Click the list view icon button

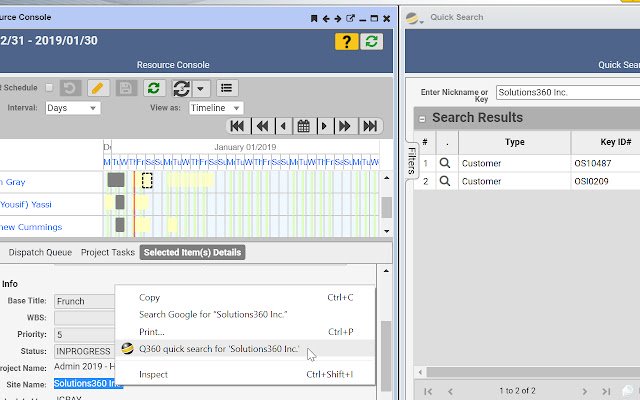227,88
